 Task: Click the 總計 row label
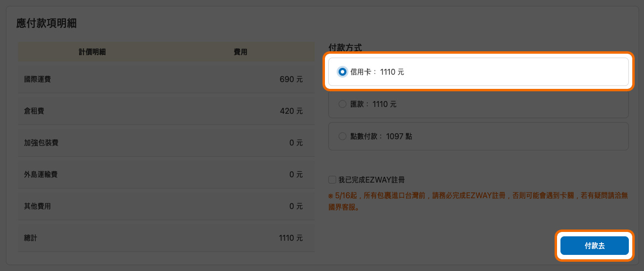(30, 238)
